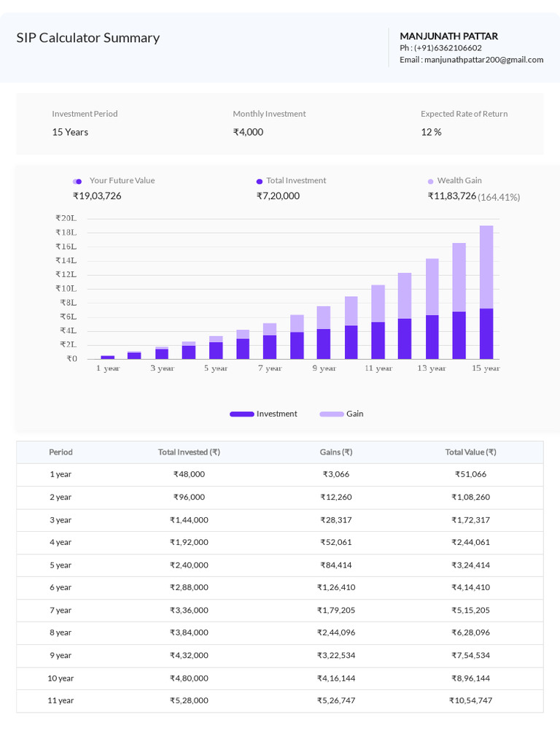
Task: Select the 1 year row label
Action: 61,474
